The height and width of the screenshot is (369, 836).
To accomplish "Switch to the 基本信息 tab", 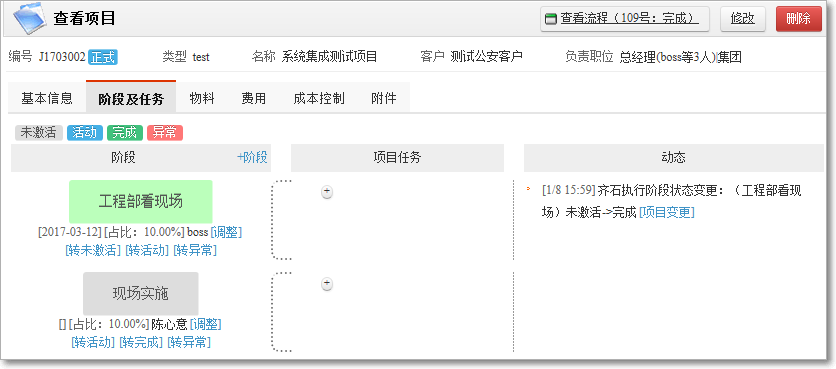I will coord(47,98).
